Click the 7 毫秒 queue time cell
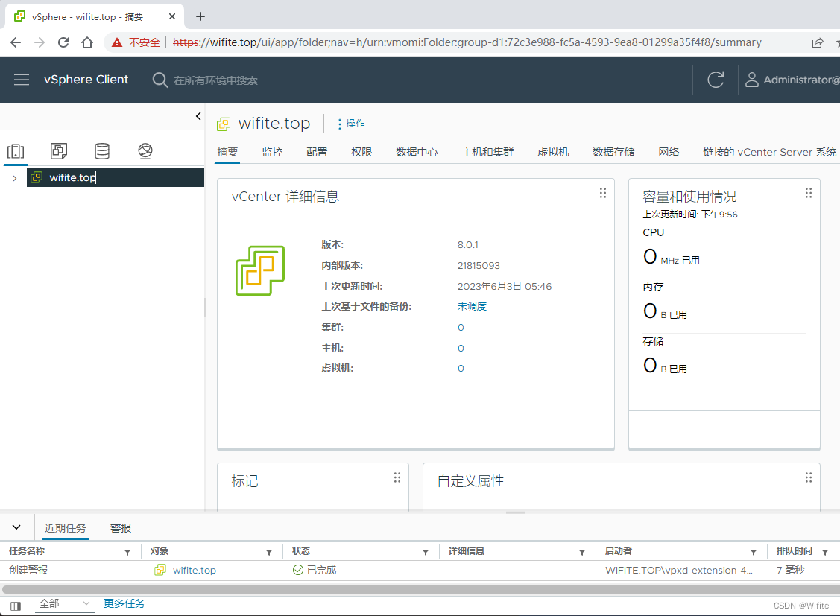This screenshot has width=840, height=616. [791, 571]
